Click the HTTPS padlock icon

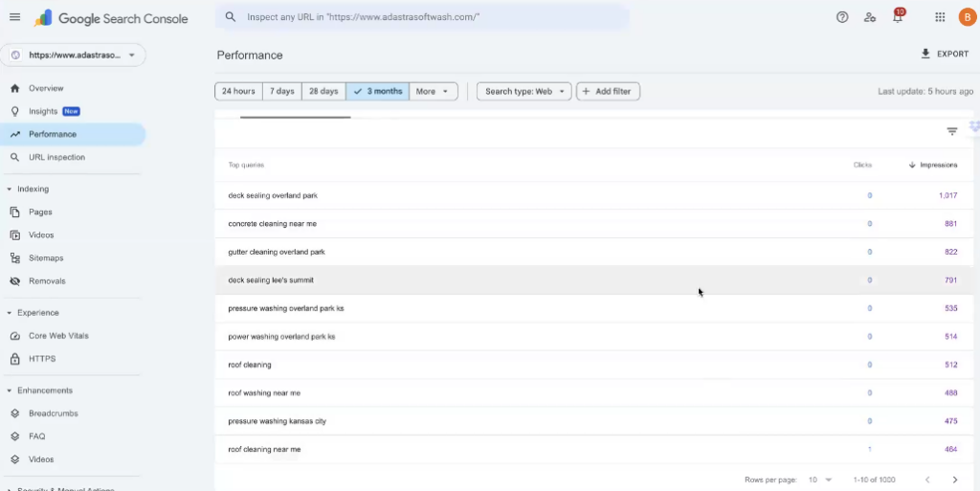pyautogui.click(x=15, y=359)
